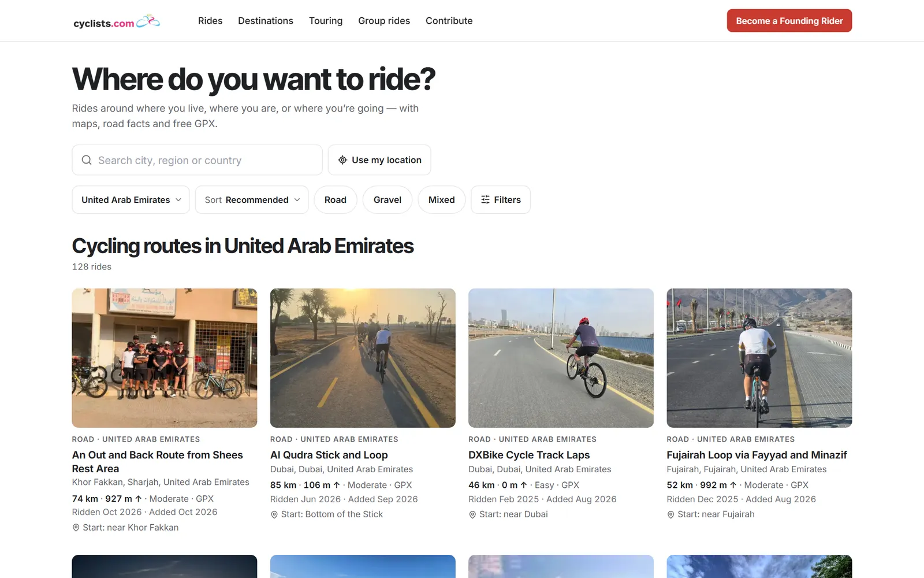
Task: Open Fujairah Loop via Fayyad and Minazif
Action: [x=757, y=455]
